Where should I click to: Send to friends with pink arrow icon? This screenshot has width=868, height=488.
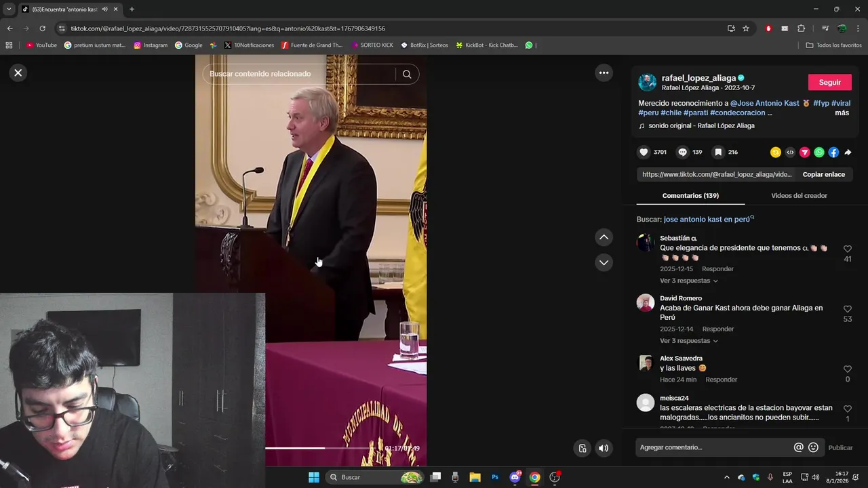(x=804, y=152)
